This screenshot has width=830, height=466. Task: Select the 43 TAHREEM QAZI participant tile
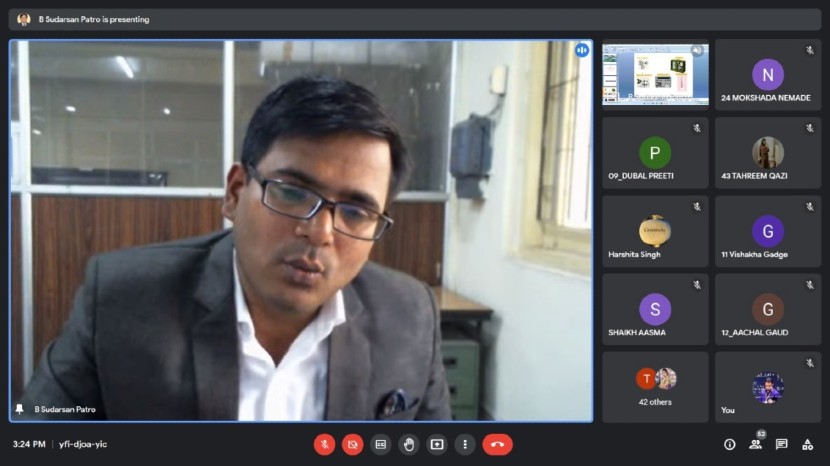[767, 153]
